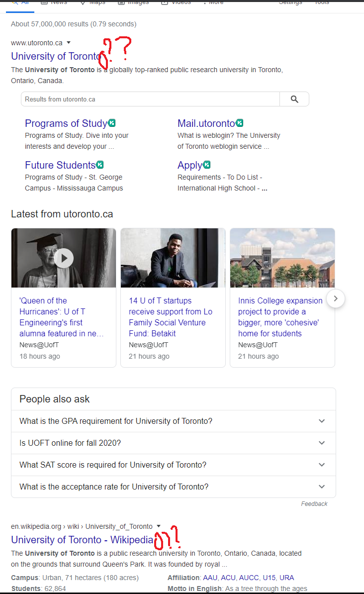Focus the 'Results from utoronto.ca' search box
The height and width of the screenshot is (594, 364).
150,99
